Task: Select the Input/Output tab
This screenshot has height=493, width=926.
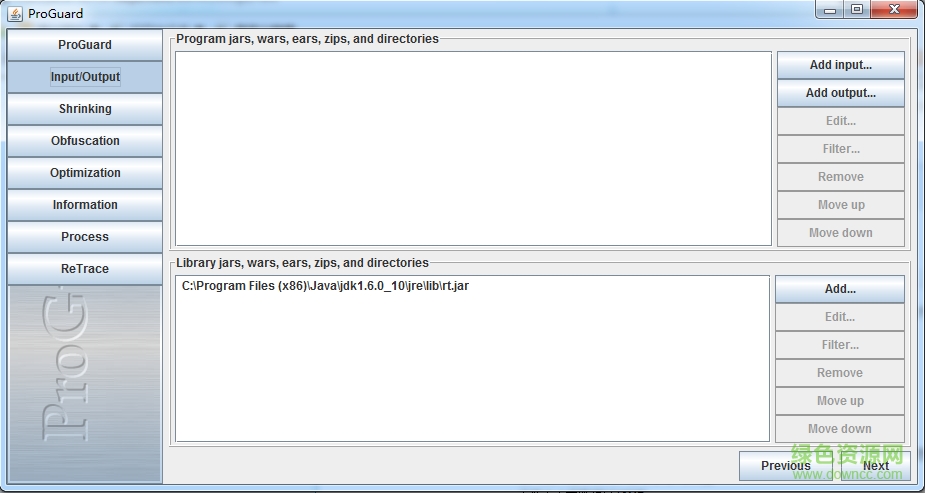Action: point(84,77)
